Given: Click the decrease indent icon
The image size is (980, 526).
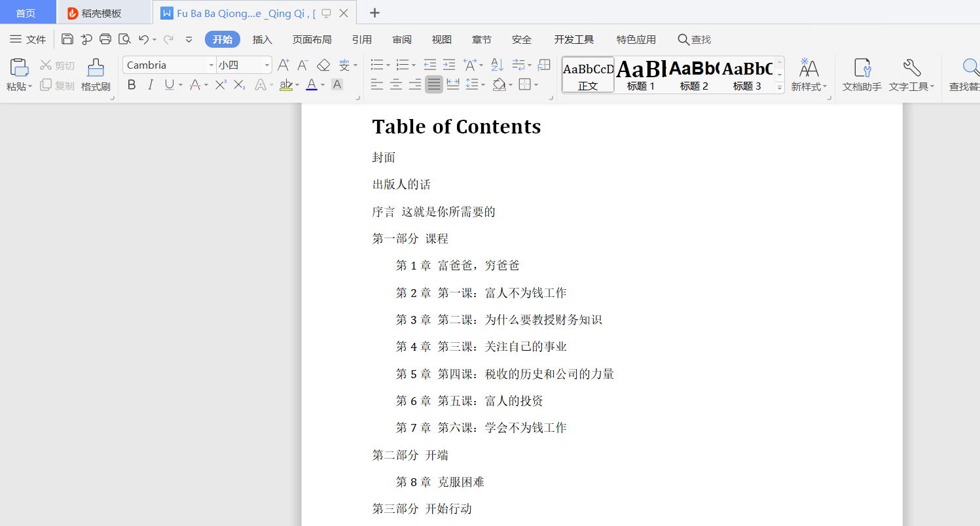Looking at the screenshot, I should pos(429,65).
